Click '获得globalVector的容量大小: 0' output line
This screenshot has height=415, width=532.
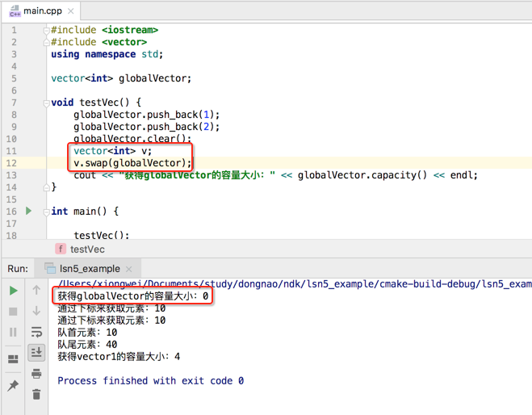click(132, 296)
